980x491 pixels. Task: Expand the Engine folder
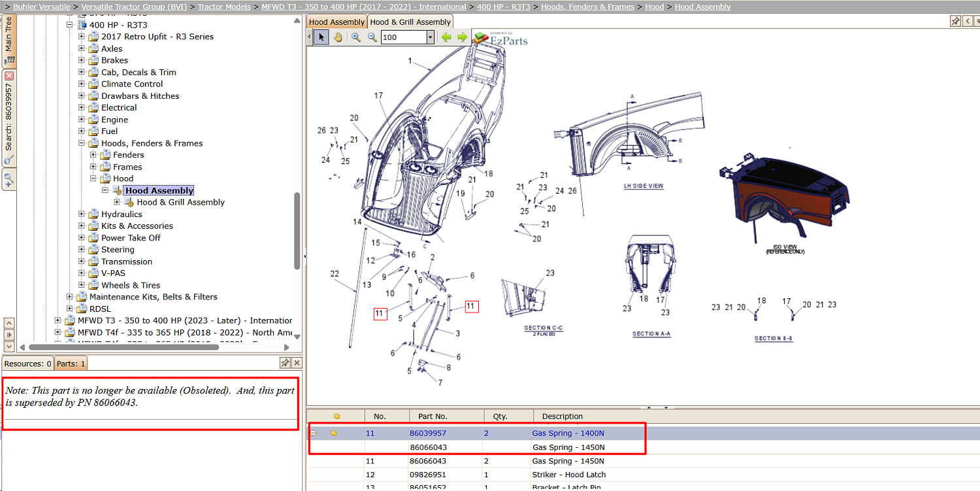coord(82,120)
